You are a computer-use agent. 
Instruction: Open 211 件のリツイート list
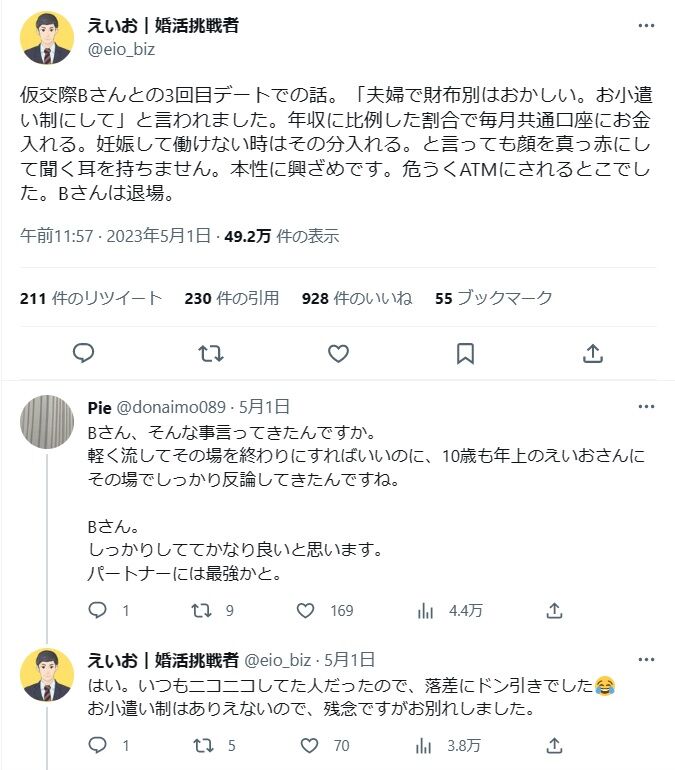click(x=91, y=298)
